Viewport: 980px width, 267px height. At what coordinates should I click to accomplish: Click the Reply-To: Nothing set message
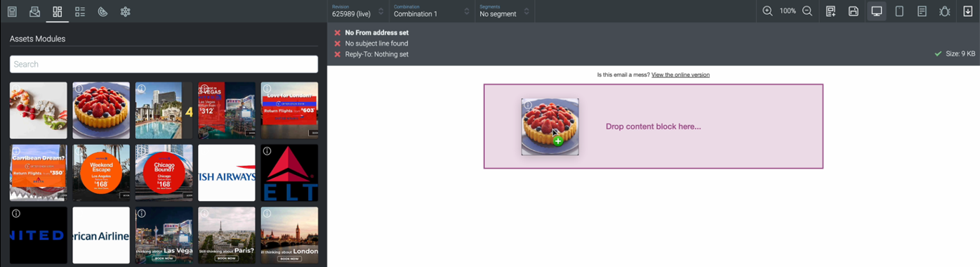tap(376, 54)
